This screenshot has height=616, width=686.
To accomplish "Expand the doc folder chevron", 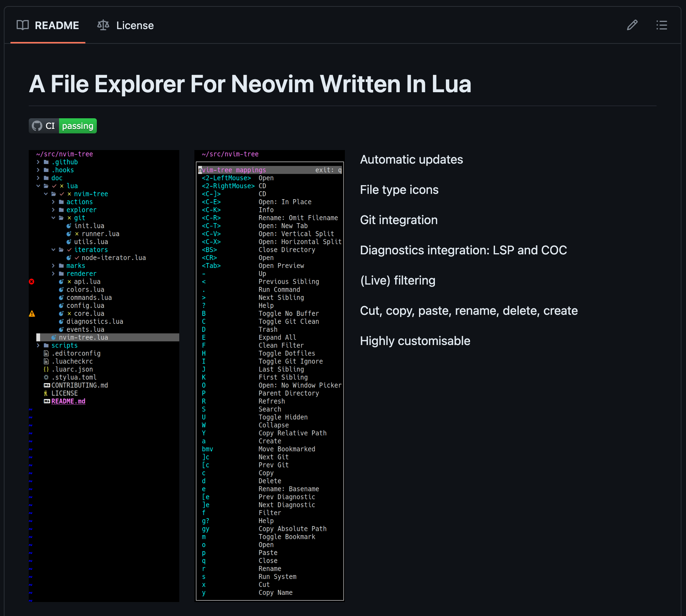I will coord(38,178).
